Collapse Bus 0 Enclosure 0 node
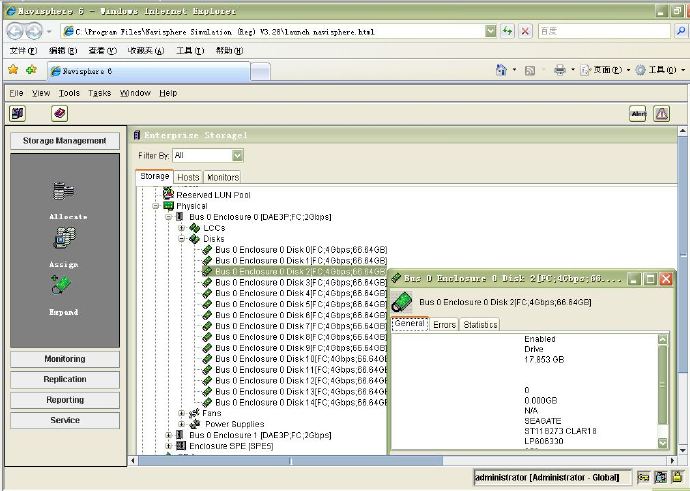Screen dimensions: 690x491 point(168,217)
